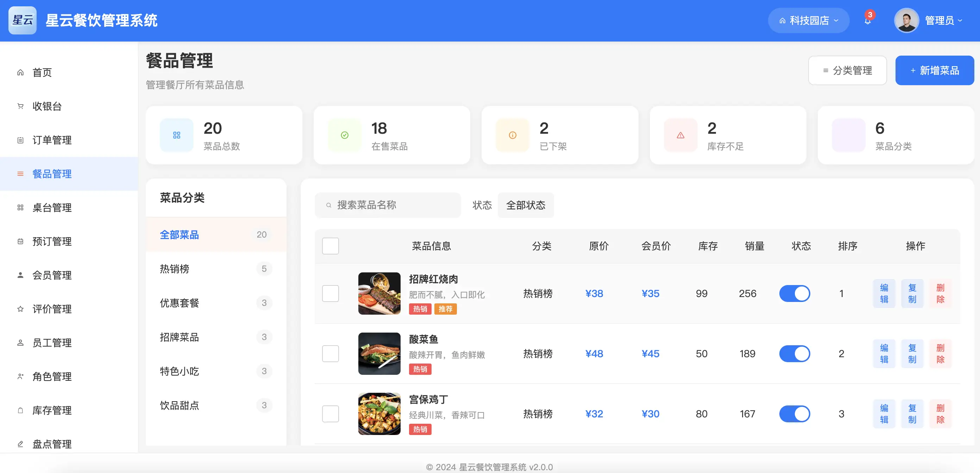Open the 科技园店 store selector dropdown

click(809, 20)
